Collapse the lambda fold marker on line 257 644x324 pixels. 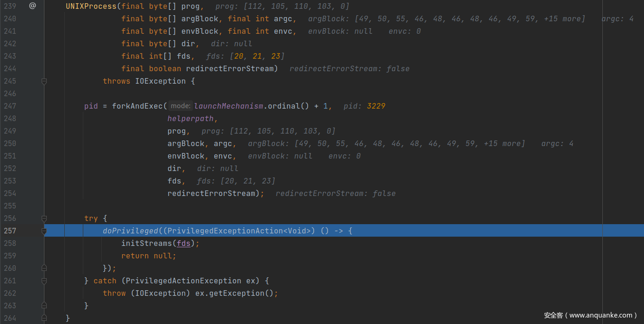tap(44, 231)
